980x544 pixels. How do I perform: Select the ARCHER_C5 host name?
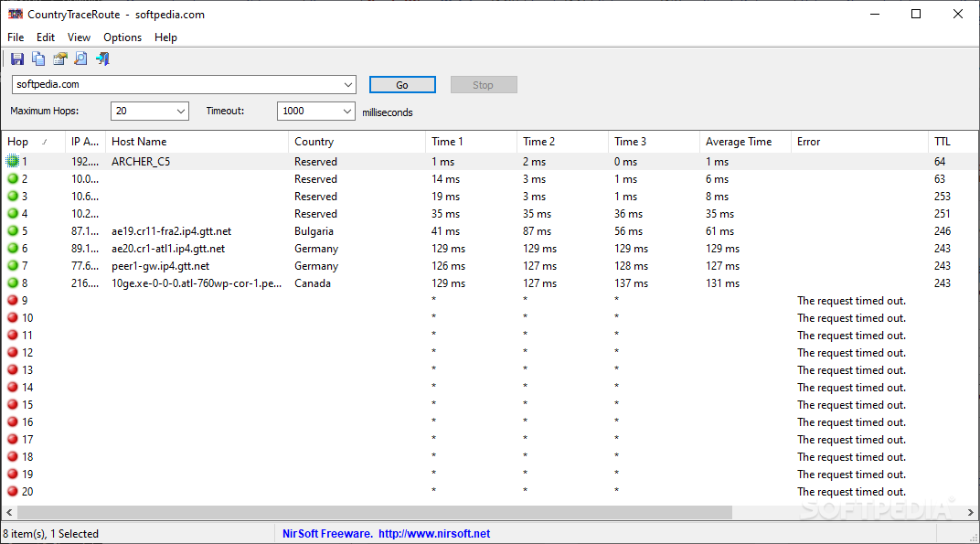pos(141,161)
